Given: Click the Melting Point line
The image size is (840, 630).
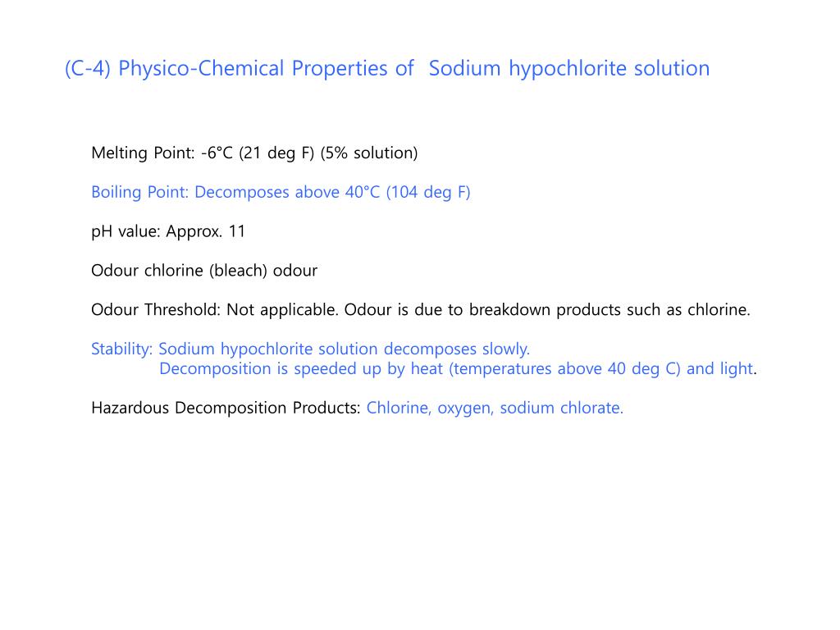Looking at the screenshot, I should tap(254, 153).
